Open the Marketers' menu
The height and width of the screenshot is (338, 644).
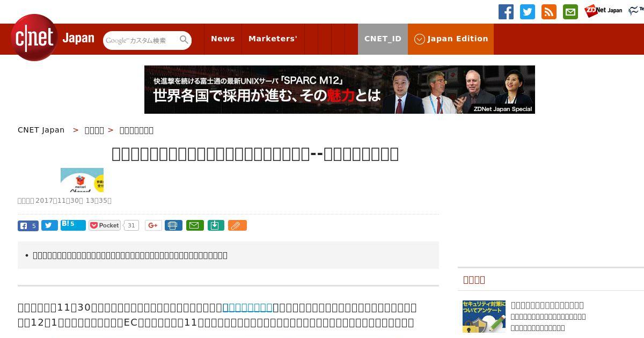click(273, 39)
